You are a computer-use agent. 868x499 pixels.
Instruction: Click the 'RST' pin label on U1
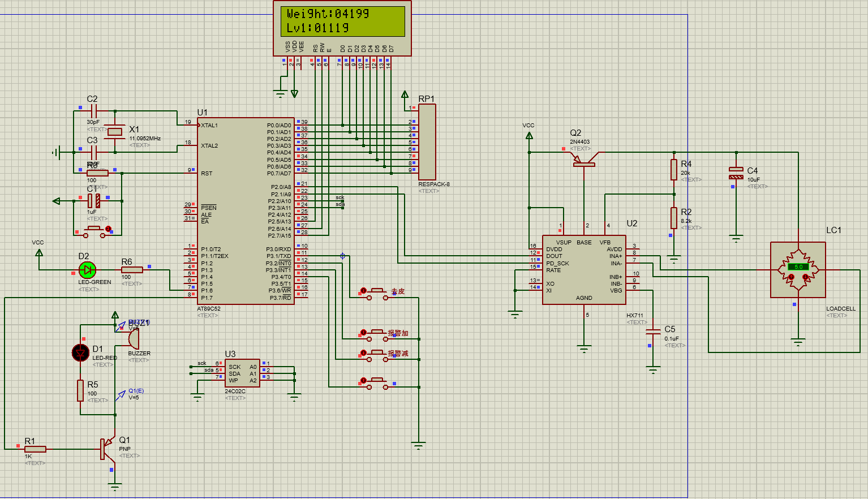(x=207, y=174)
